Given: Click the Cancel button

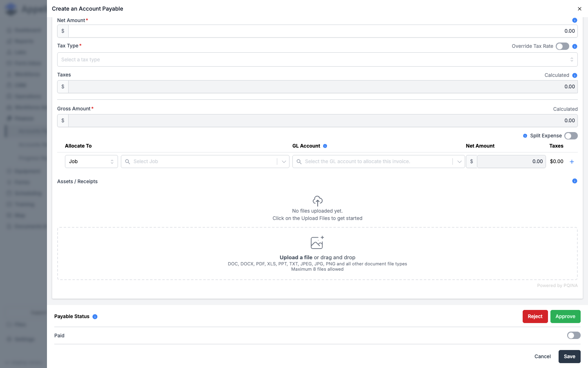Looking at the screenshot, I should click(x=543, y=357).
